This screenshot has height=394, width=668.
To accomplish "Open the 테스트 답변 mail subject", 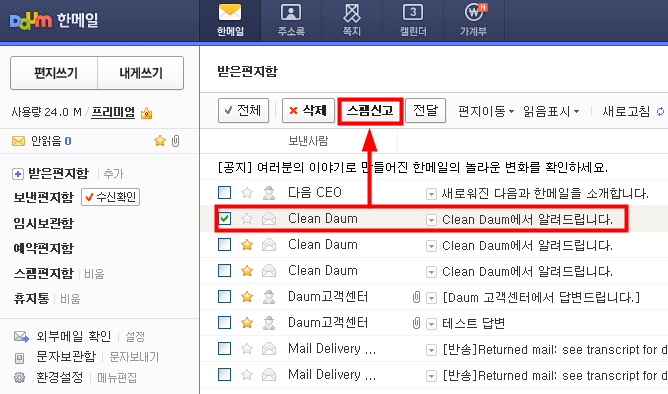I will [x=473, y=323].
